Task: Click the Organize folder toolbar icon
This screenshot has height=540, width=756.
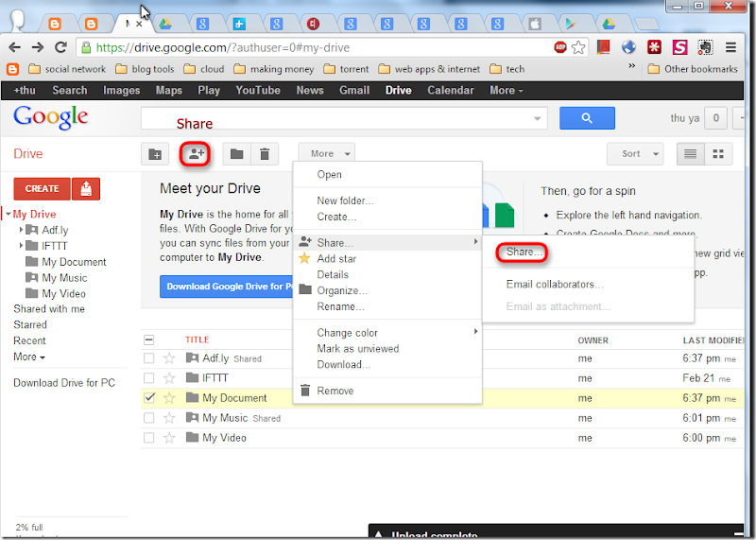Action: coord(236,154)
